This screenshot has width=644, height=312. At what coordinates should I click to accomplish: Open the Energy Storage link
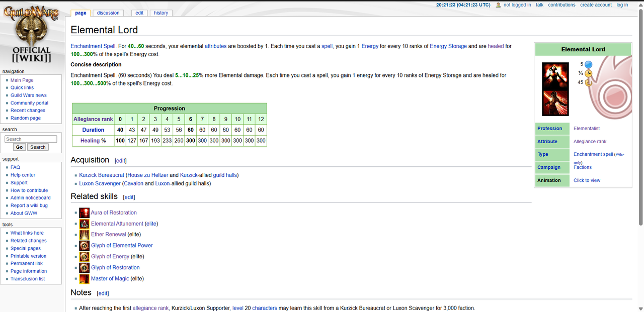coord(448,46)
